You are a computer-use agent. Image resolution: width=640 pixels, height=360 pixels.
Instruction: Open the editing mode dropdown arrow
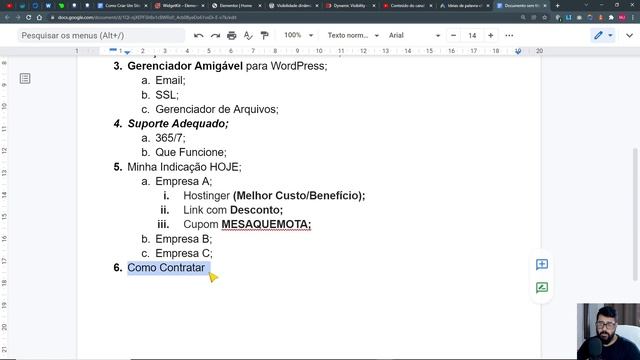pyautogui.click(x=610, y=36)
